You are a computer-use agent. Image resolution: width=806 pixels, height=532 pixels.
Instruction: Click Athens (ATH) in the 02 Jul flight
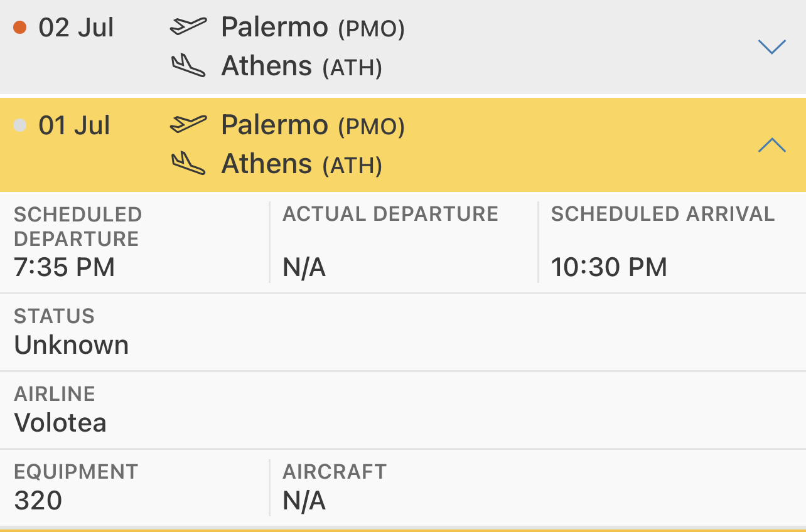coord(301,66)
